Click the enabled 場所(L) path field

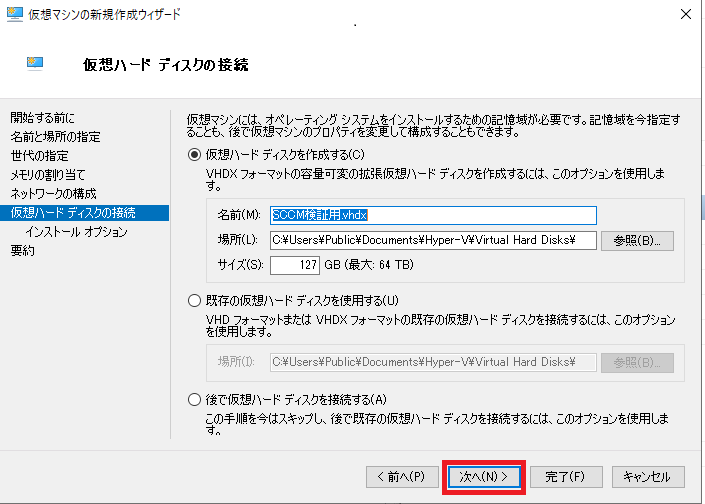pos(433,241)
